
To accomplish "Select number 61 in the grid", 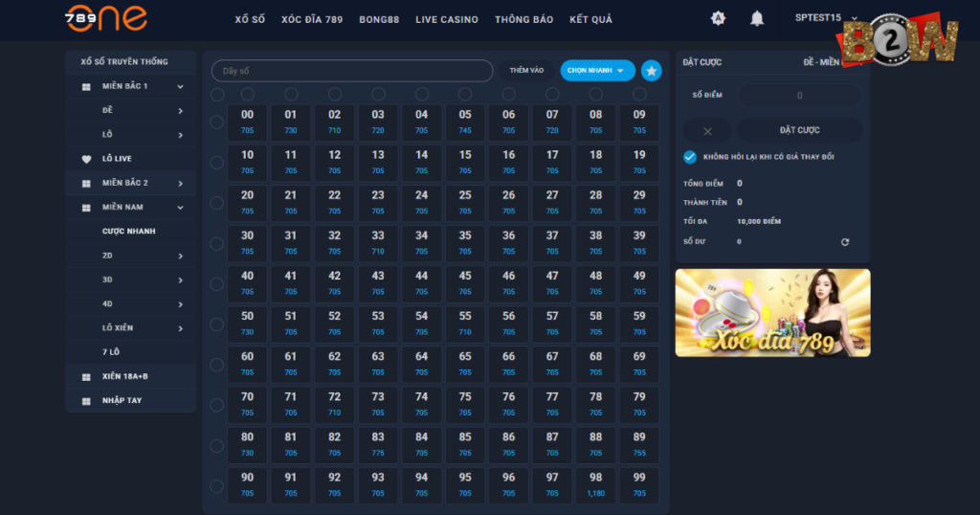I will coord(291,364).
